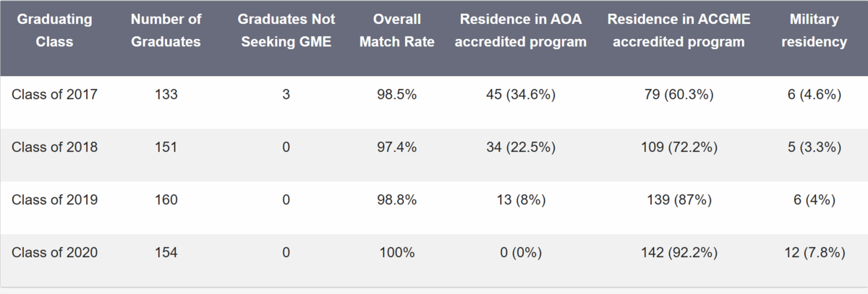The width and height of the screenshot is (868, 294).
Task: Click the 'Graduates Not Seeking GME' header
Action: [x=285, y=30]
